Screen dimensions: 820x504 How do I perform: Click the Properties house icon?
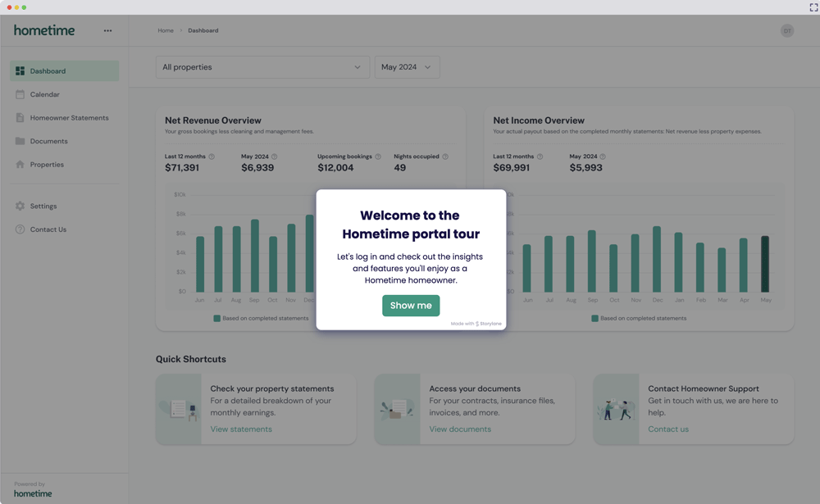click(20, 164)
